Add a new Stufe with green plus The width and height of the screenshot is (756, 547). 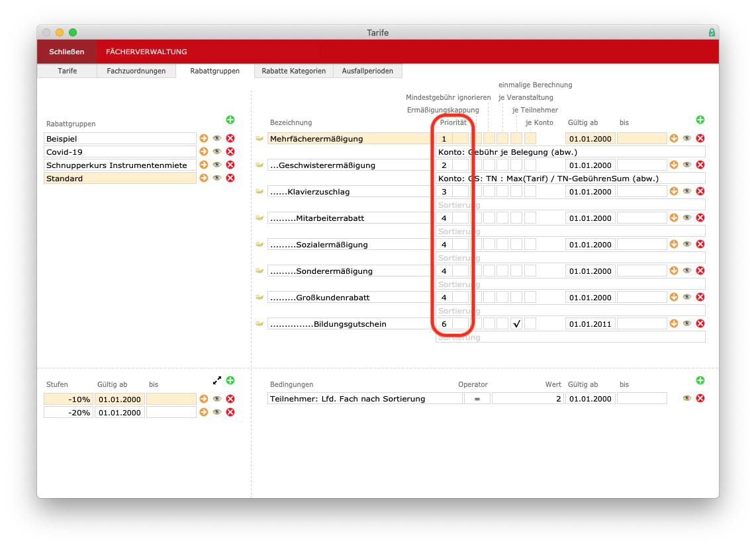[x=230, y=380]
